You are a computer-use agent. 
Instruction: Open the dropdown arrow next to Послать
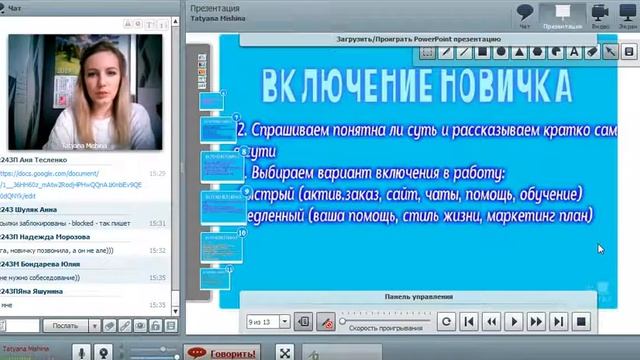point(94,326)
